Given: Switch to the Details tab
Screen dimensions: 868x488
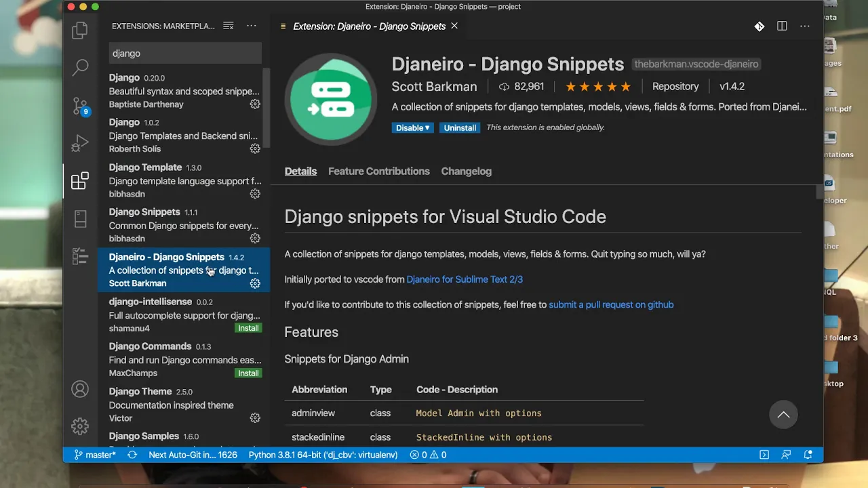Looking at the screenshot, I should click(x=300, y=171).
